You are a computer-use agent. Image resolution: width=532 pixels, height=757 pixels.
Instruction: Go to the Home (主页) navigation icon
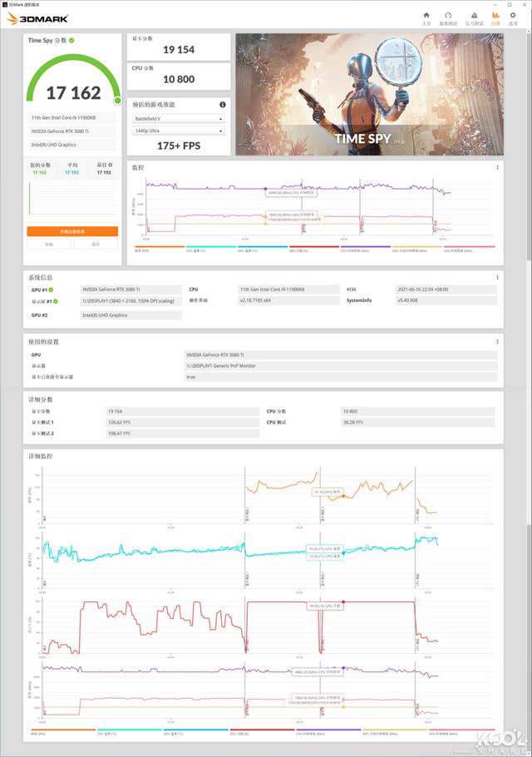click(426, 17)
